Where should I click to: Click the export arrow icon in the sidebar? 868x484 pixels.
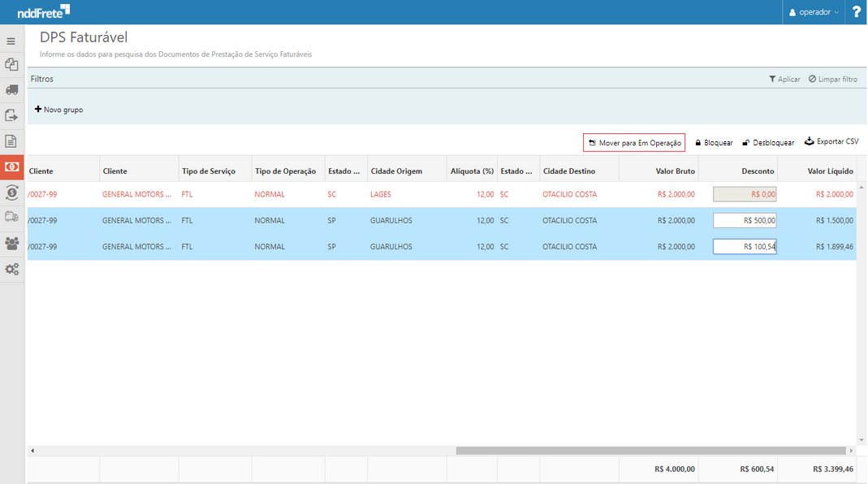11,115
